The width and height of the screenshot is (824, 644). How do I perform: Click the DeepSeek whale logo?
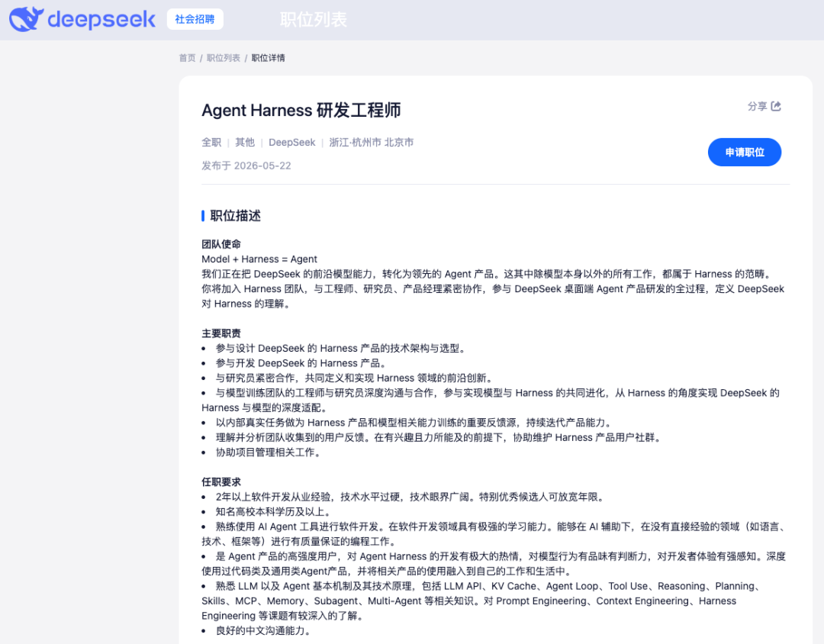[x=26, y=19]
